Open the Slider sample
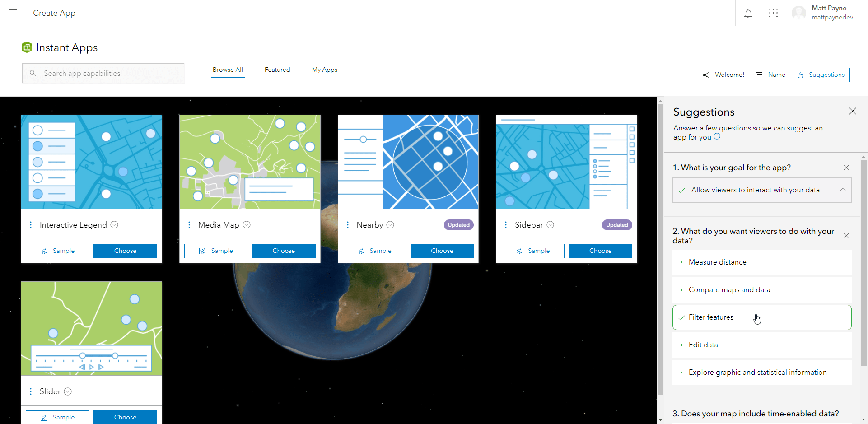 pyautogui.click(x=57, y=417)
